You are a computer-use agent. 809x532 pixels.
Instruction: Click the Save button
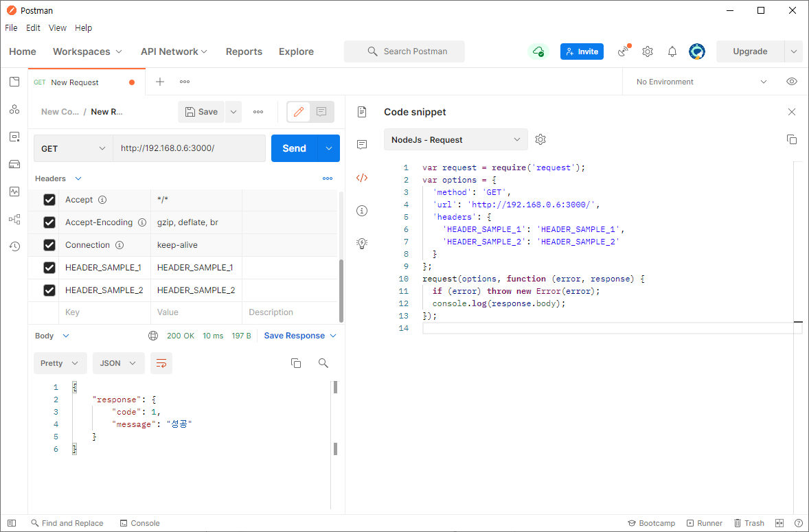pyautogui.click(x=202, y=112)
